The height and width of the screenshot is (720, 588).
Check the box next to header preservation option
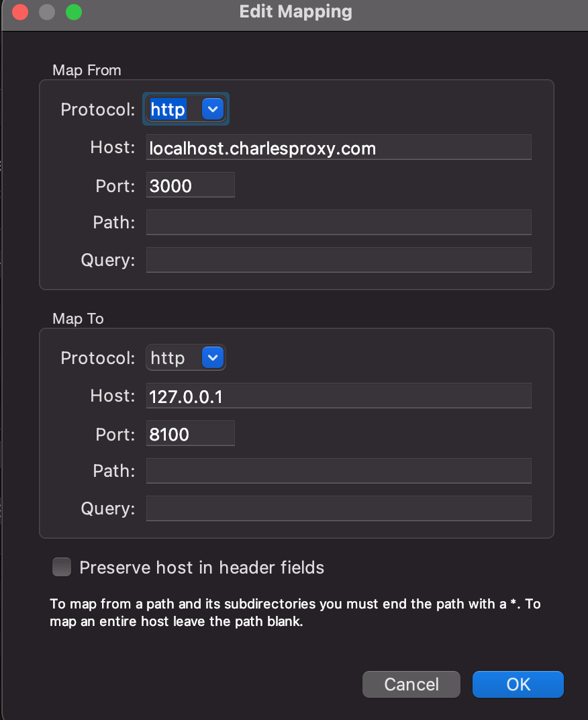coord(61,567)
